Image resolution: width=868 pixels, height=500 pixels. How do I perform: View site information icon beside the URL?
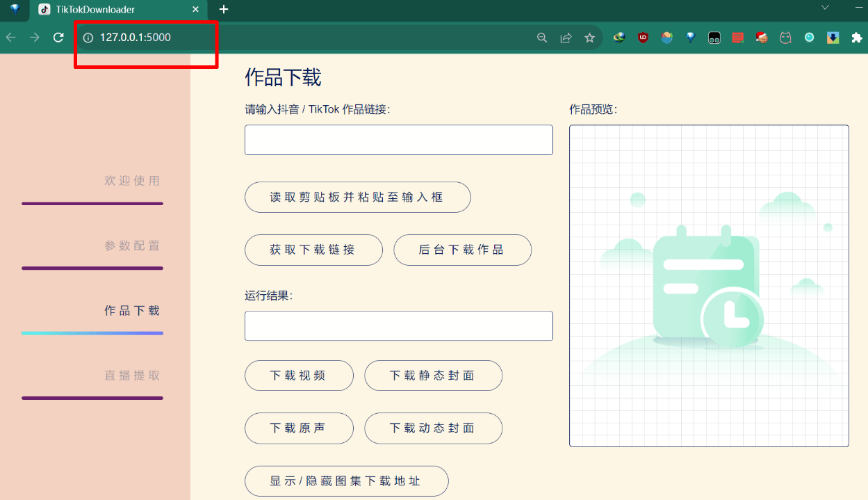[x=88, y=38]
